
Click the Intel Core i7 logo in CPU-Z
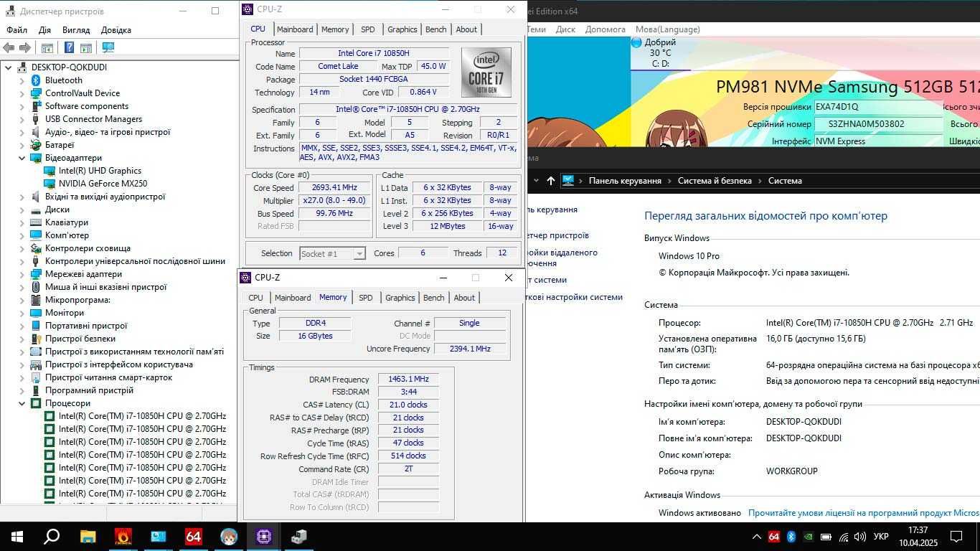486,72
